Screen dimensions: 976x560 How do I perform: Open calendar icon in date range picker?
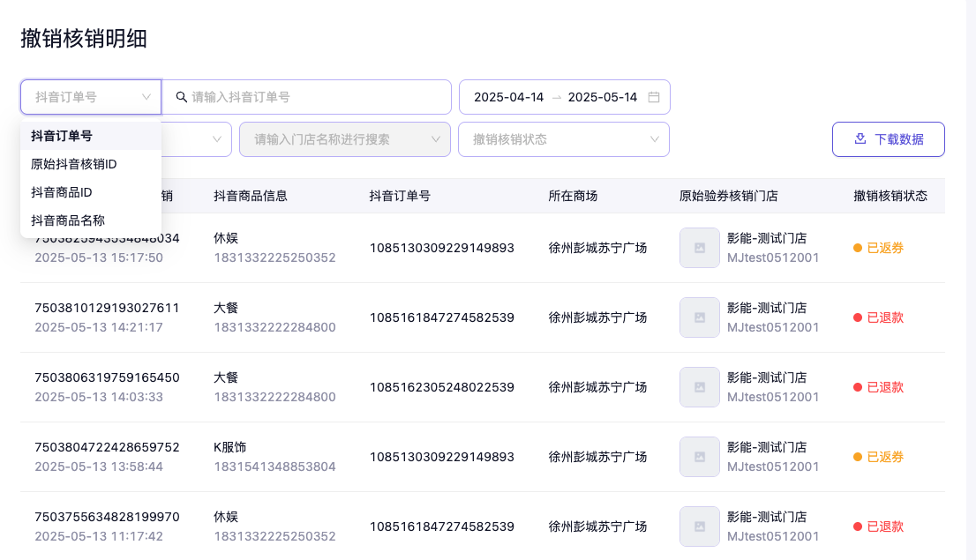tap(654, 97)
